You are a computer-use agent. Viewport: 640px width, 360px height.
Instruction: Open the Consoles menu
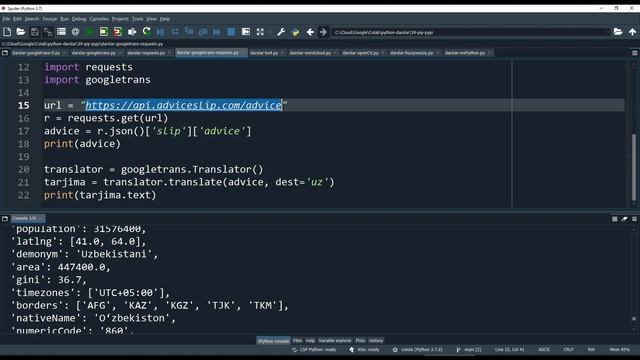click(99, 19)
